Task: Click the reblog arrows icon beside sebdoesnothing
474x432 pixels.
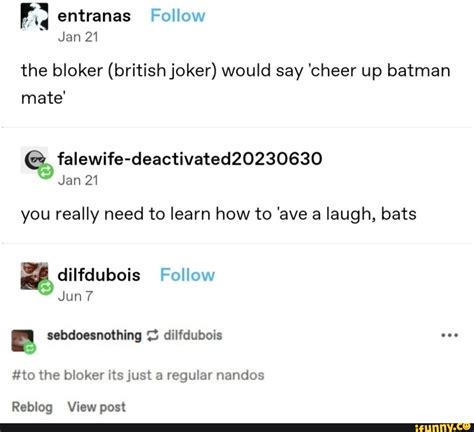Action: click(152, 335)
